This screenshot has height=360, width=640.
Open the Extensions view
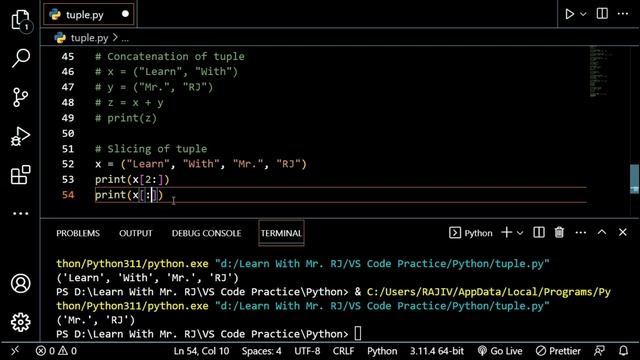(20, 175)
